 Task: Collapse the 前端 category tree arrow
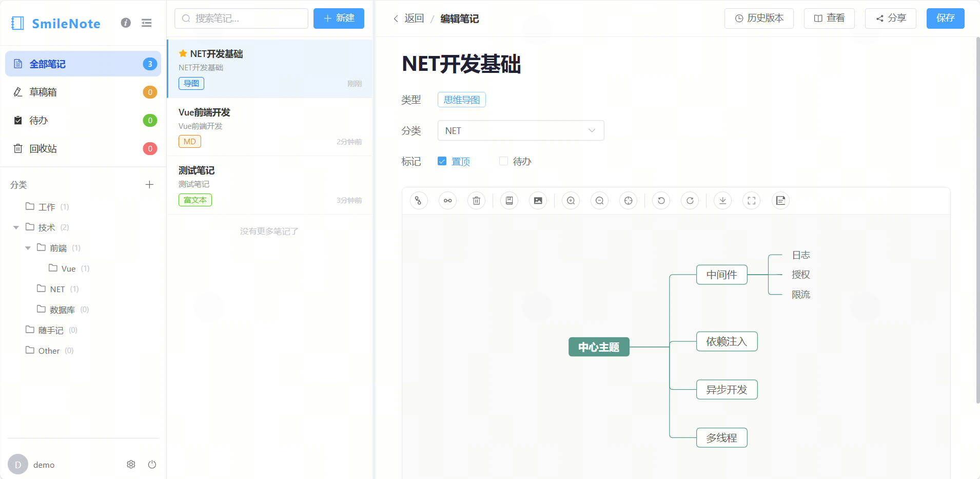pos(28,248)
